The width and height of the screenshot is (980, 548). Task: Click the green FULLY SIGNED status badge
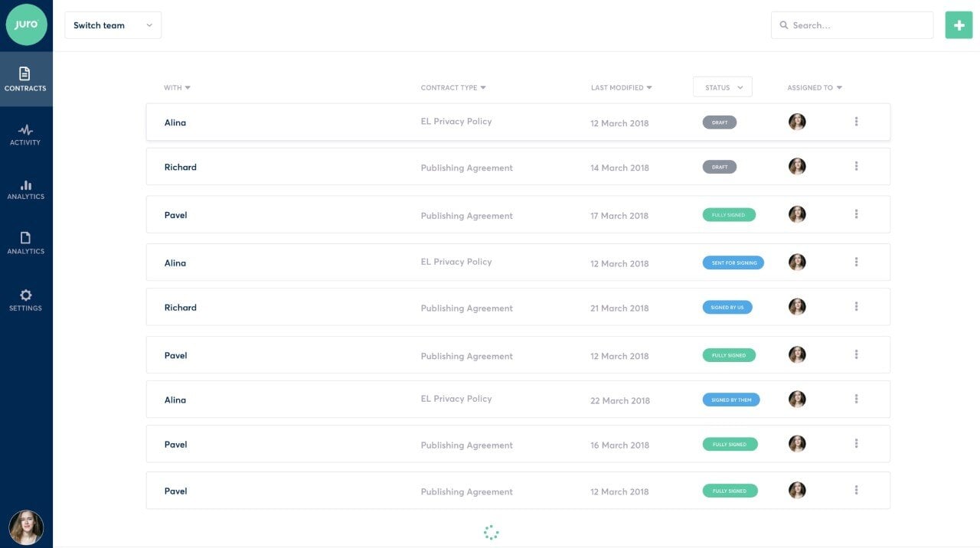[x=729, y=214]
